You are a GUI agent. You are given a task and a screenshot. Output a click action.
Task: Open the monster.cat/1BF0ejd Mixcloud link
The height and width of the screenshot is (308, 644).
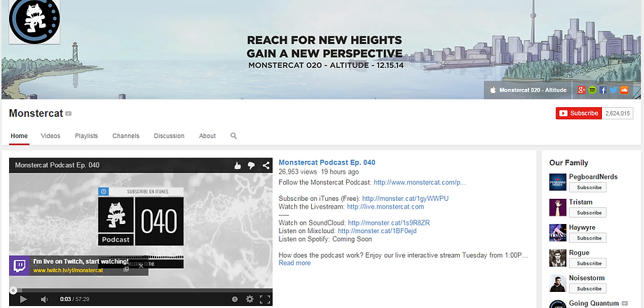[x=378, y=231]
